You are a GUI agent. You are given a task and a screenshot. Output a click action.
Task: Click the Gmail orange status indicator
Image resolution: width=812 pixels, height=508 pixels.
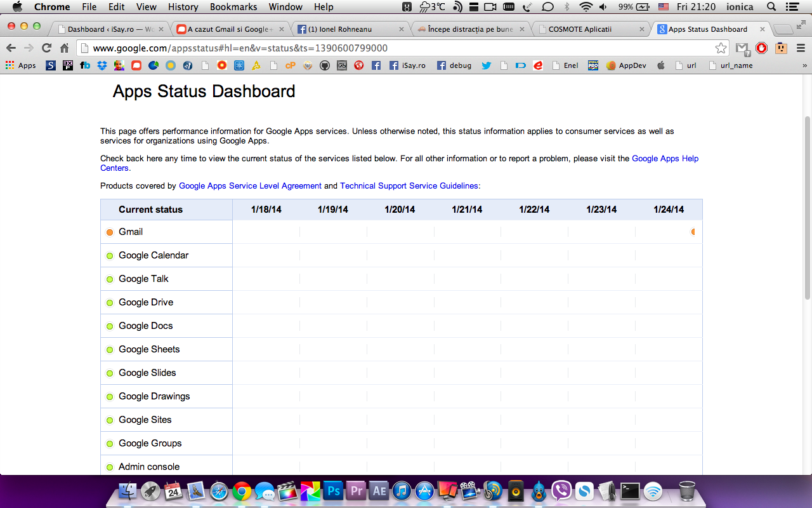(x=110, y=232)
